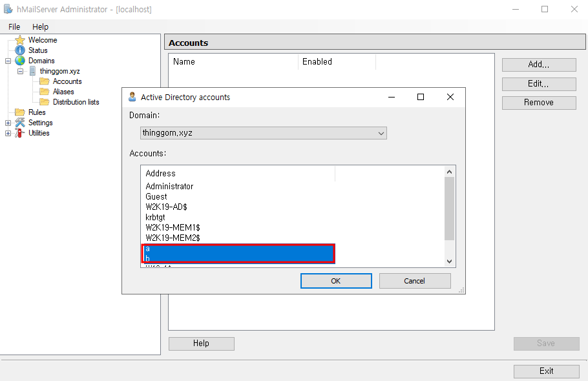The width and height of the screenshot is (588, 381).
Task: Select the Guest account row
Action: click(x=238, y=197)
